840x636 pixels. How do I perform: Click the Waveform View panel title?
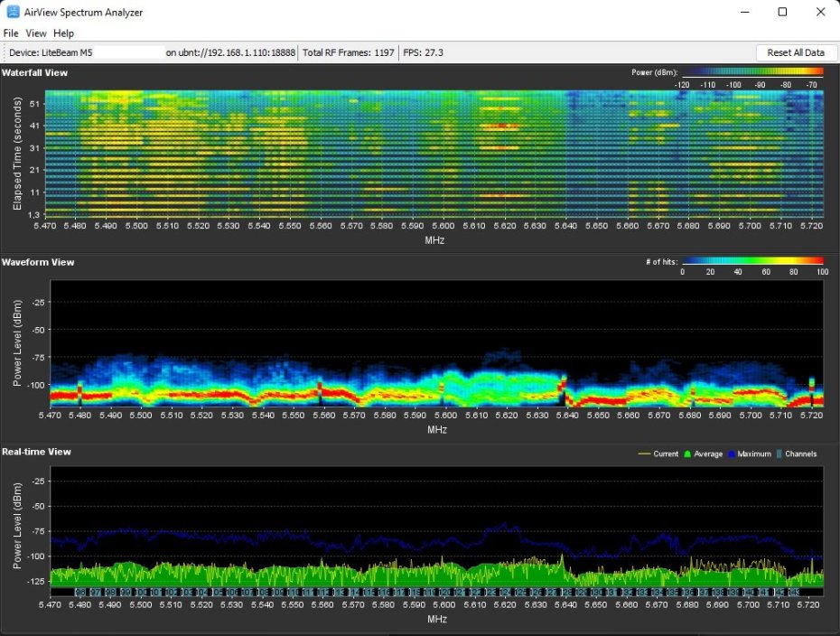coord(38,262)
